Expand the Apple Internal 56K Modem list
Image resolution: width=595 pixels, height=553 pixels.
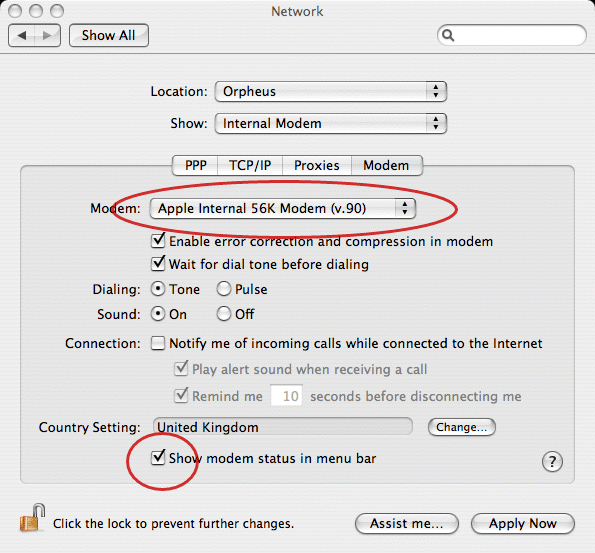[283, 208]
